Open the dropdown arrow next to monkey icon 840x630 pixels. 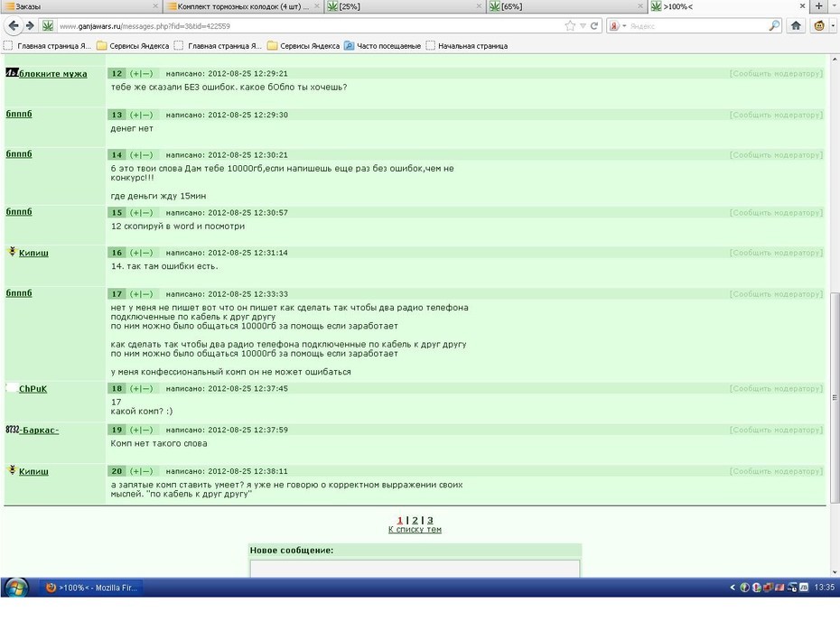click(833, 25)
